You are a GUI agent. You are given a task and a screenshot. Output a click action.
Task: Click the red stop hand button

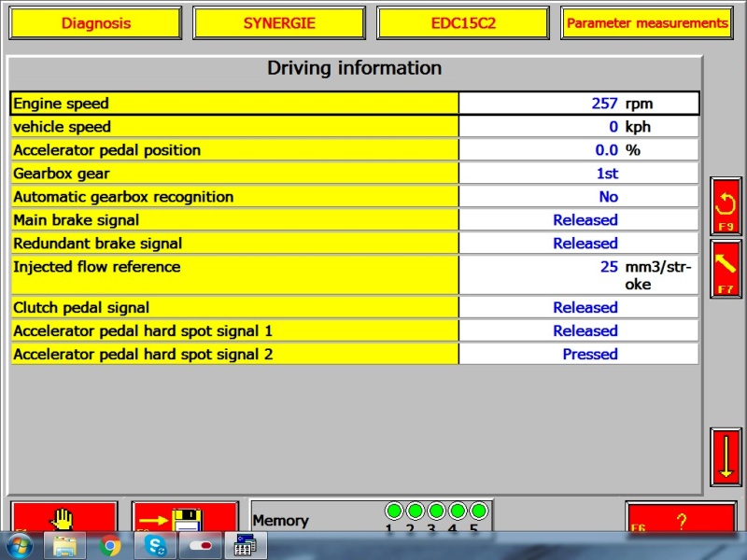(63, 517)
